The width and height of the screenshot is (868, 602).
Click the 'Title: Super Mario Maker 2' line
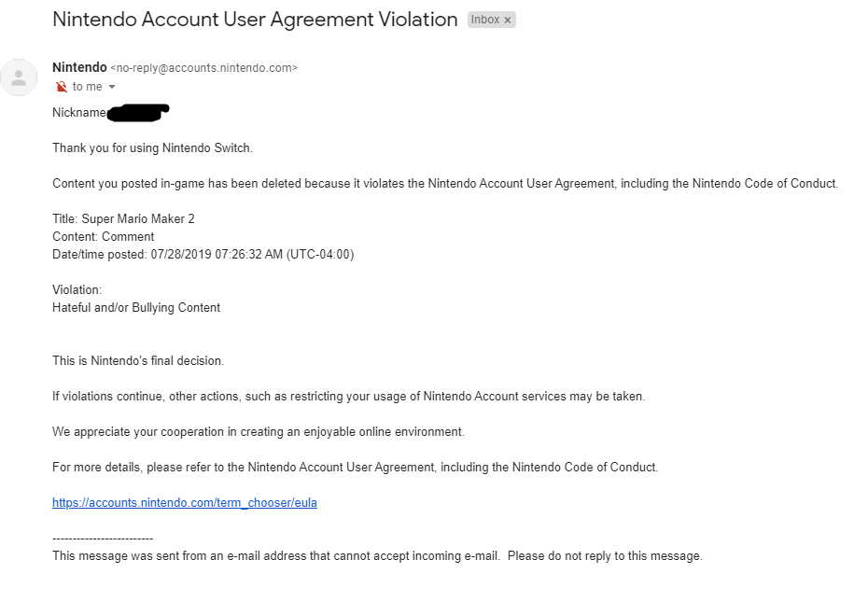point(123,218)
